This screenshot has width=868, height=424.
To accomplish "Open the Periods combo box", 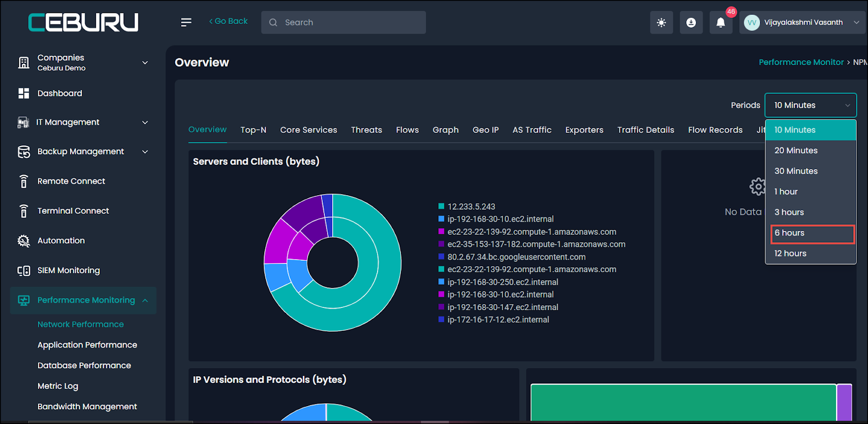I will tap(810, 105).
